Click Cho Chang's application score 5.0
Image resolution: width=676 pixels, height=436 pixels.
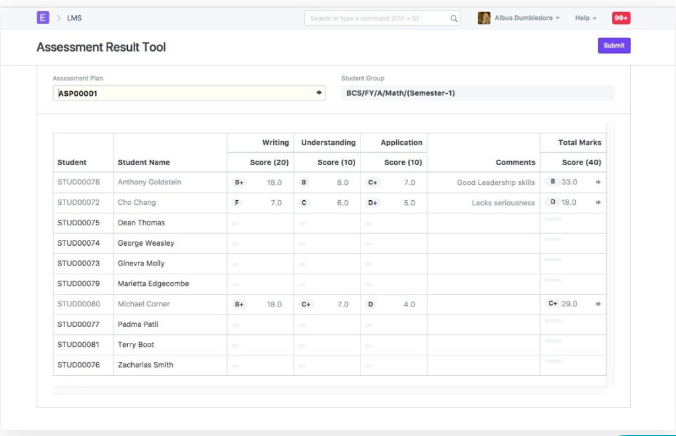[409, 203]
